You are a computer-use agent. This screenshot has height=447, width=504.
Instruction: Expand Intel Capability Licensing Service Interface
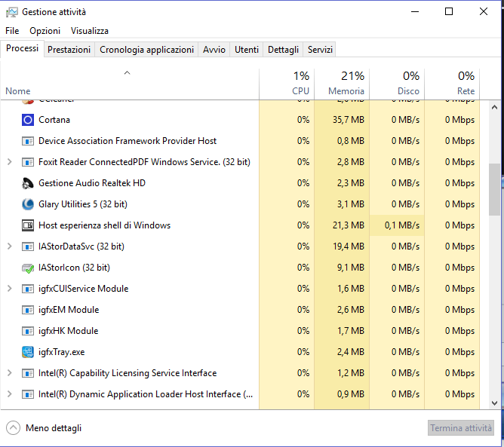point(10,373)
